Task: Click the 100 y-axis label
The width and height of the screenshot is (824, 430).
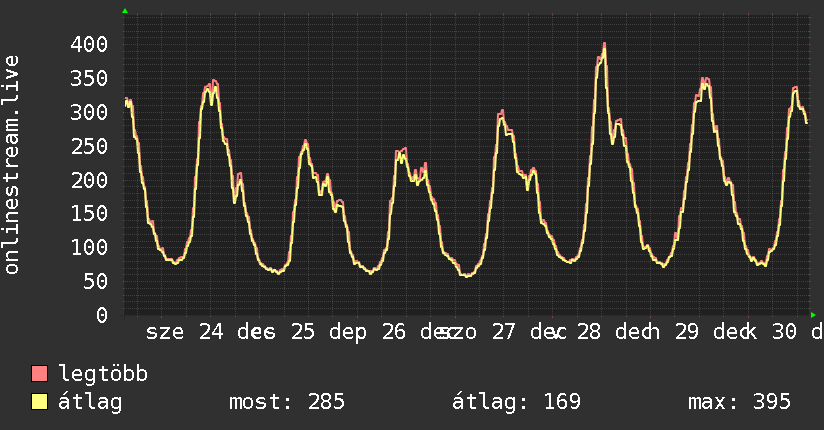Action: 89,248
